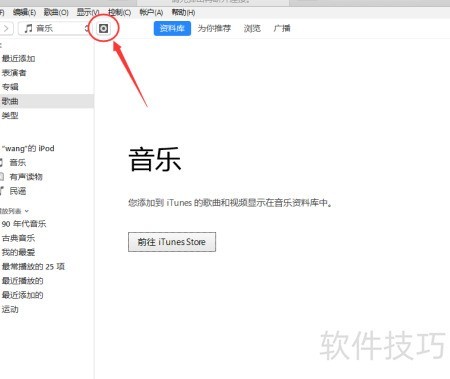Image resolution: width=450 pixels, height=379 pixels.
Task: Switch to the 为你推荐 tab
Action: coord(214,28)
